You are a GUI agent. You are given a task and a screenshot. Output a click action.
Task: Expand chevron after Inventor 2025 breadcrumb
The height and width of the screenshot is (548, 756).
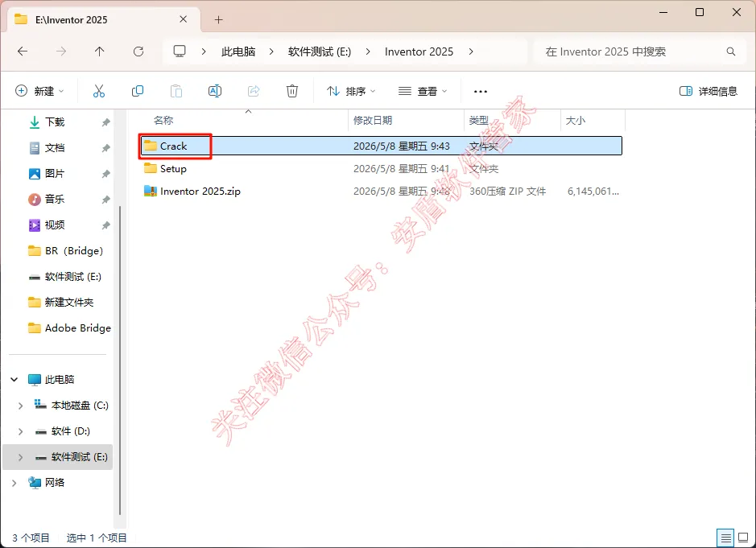[x=471, y=52]
